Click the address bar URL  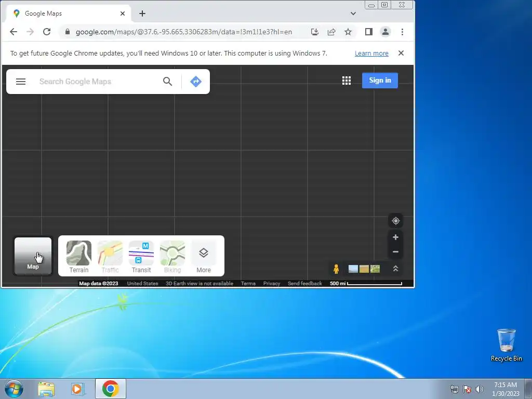coord(183,32)
